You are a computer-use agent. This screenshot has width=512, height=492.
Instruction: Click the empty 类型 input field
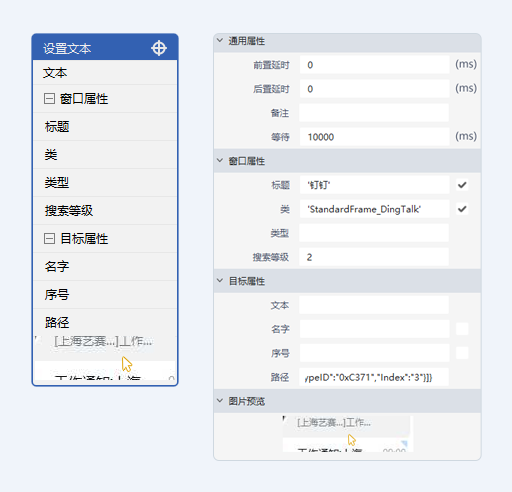pyautogui.click(x=374, y=233)
